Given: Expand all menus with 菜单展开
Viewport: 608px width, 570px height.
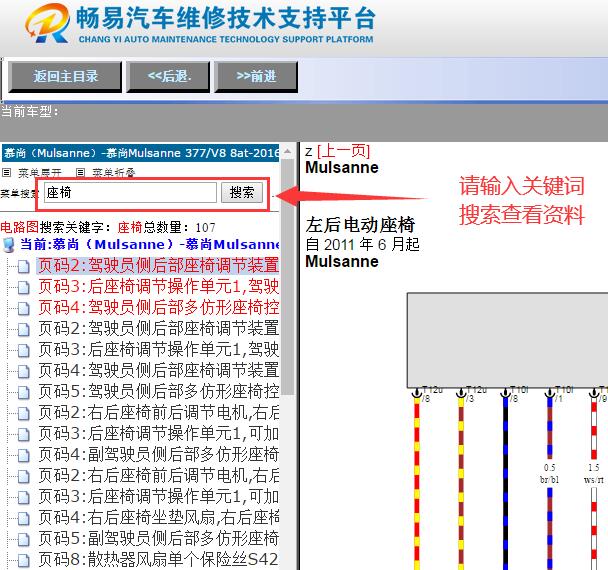Looking at the screenshot, I should 39,173.
